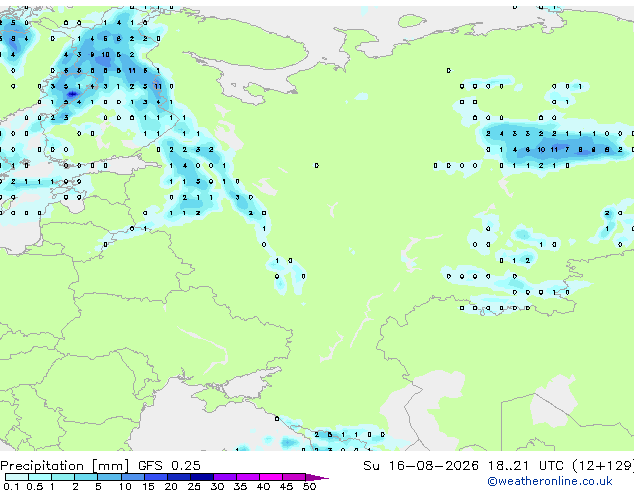Click the 'Su 16-08-2026' date text

[421, 465]
